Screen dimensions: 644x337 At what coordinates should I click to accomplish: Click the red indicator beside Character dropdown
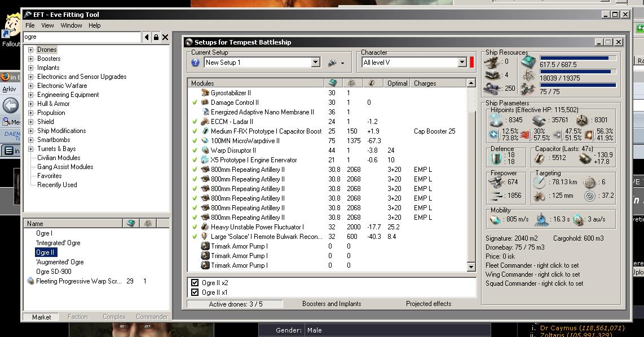pos(472,63)
